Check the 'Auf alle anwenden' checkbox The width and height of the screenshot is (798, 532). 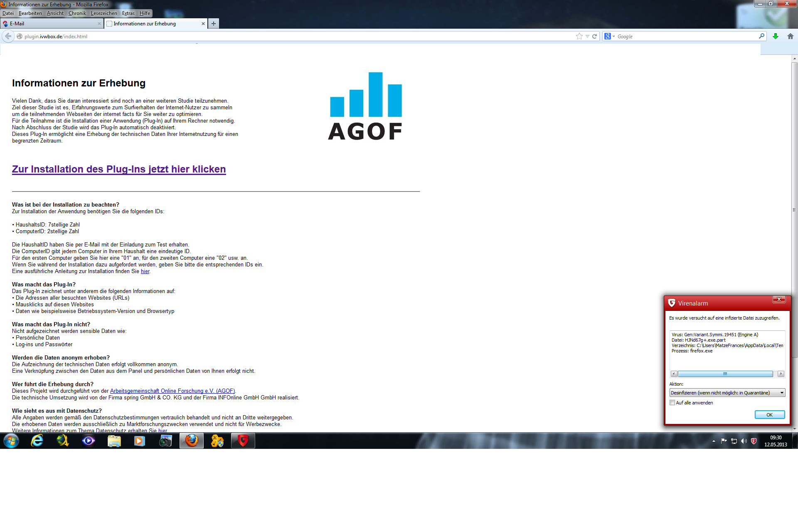tap(672, 403)
